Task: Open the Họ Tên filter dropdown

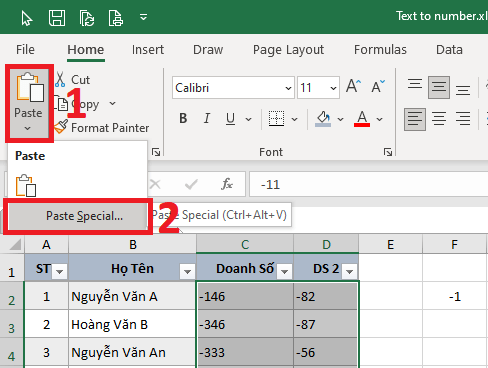Action: point(187,272)
